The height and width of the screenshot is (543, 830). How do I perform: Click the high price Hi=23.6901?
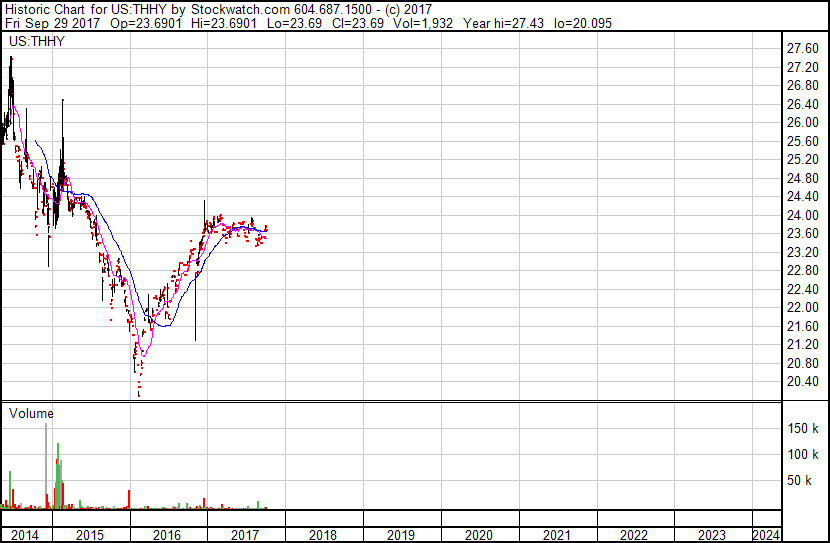tap(224, 23)
